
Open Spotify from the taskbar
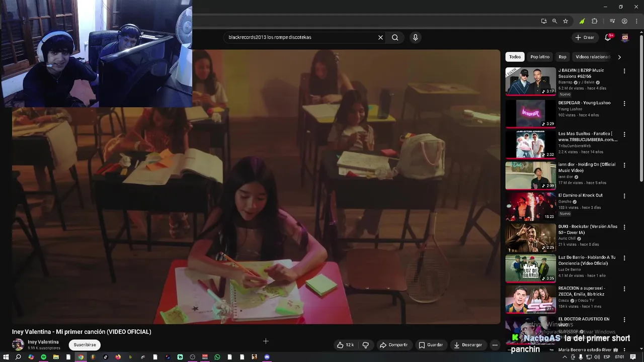click(x=44, y=357)
